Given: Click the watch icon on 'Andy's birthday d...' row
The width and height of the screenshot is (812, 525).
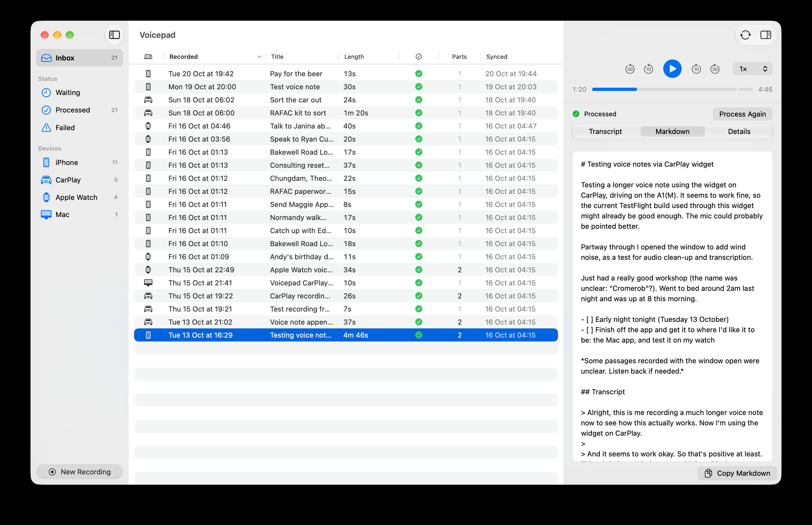Looking at the screenshot, I should 148,257.
